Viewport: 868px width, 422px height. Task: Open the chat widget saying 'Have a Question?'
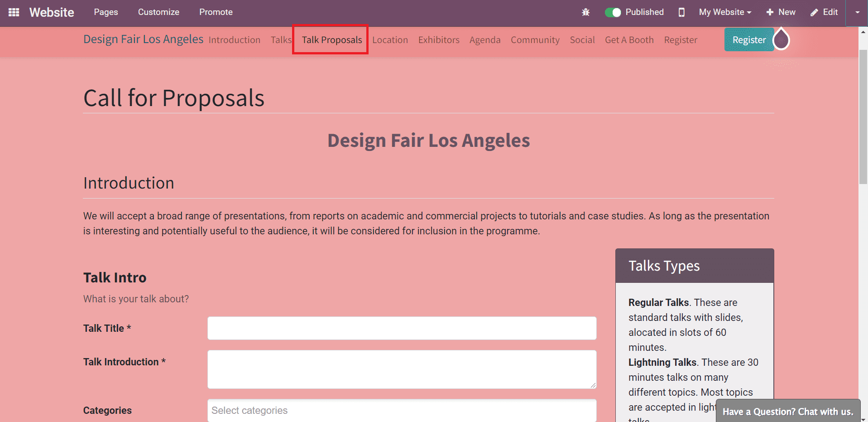(x=788, y=411)
